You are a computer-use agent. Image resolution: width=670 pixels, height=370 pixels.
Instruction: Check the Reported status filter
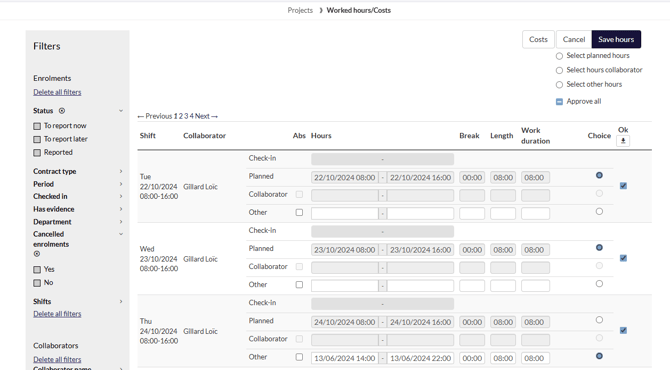37,153
